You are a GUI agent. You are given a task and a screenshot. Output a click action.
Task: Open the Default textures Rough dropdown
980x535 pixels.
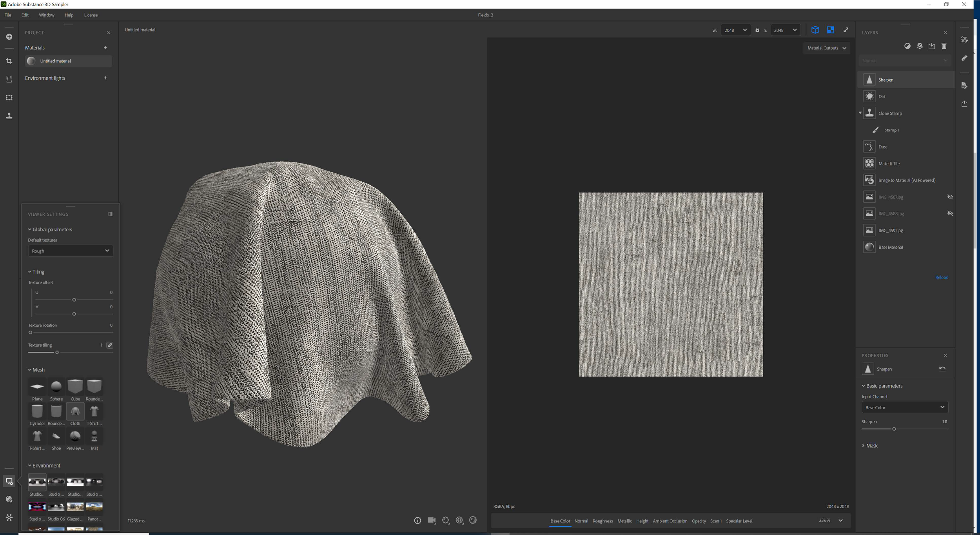[x=71, y=251]
